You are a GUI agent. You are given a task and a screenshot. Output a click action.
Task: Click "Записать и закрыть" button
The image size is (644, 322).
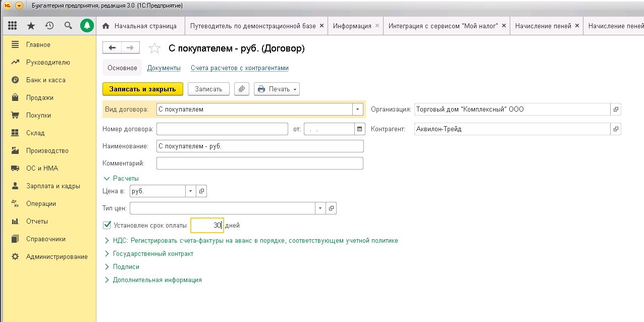(142, 89)
